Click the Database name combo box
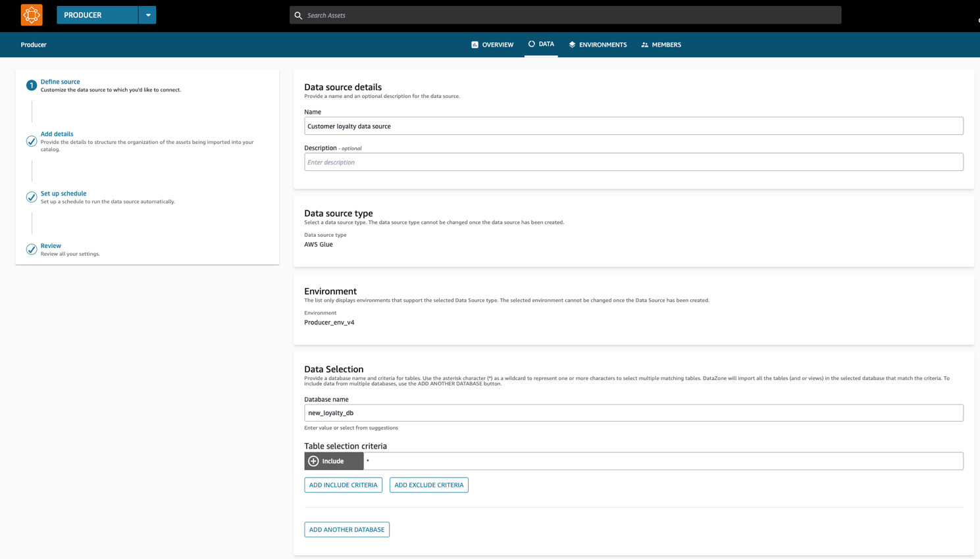This screenshot has height=559, width=980. (x=634, y=413)
